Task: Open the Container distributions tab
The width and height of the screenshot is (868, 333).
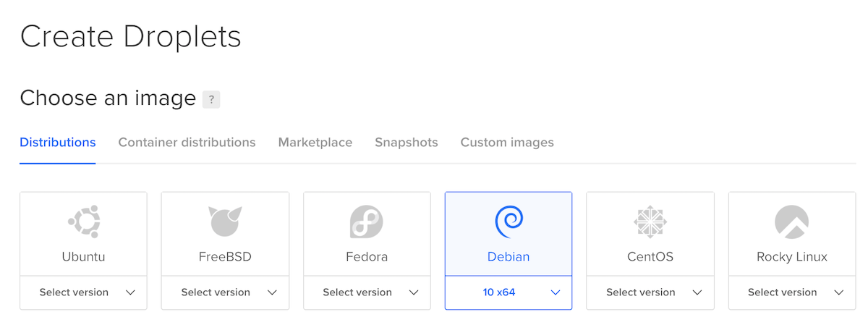Action: pos(187,143)
